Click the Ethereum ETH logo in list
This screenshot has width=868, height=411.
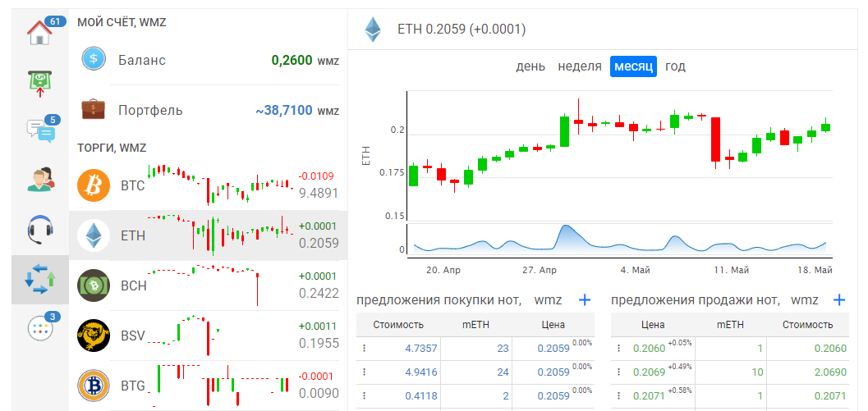click(94, 235)
